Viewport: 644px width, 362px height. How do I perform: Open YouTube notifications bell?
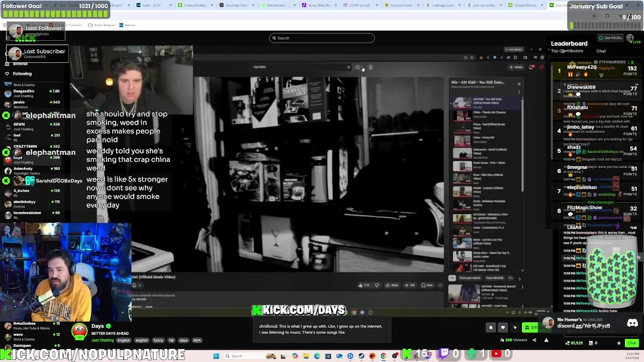[x=532, y=67]
